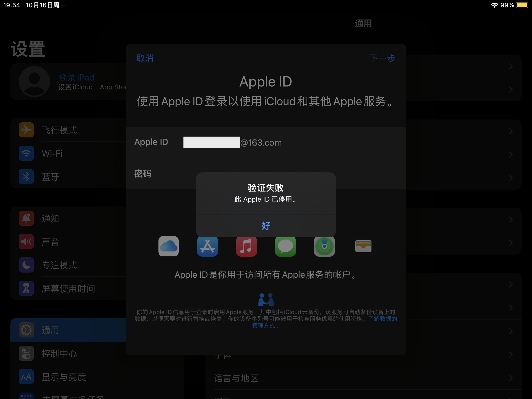Tap the privacy handshake icon

pos(266,300)
